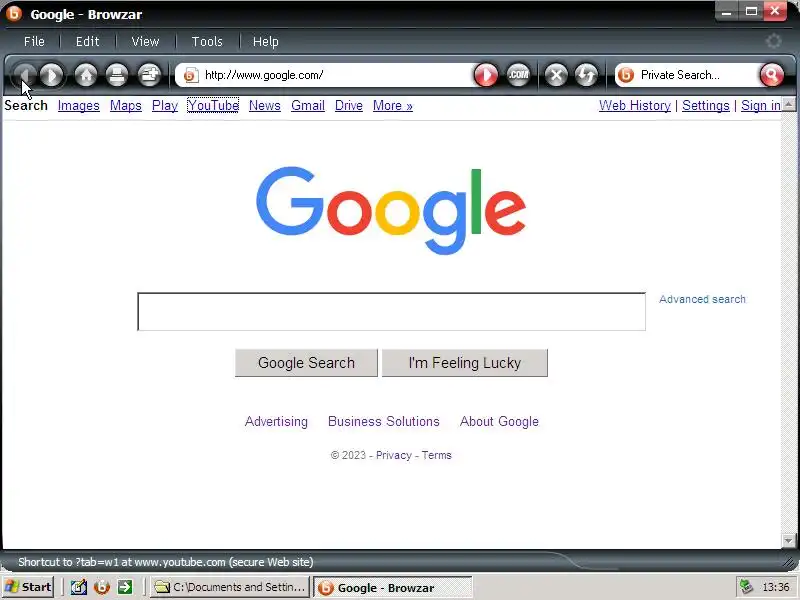Viewport: 800px width, 600px height.
Task: Switch to C:\Documents and Settin... taskbar window
Action: (x=231, y=587)
